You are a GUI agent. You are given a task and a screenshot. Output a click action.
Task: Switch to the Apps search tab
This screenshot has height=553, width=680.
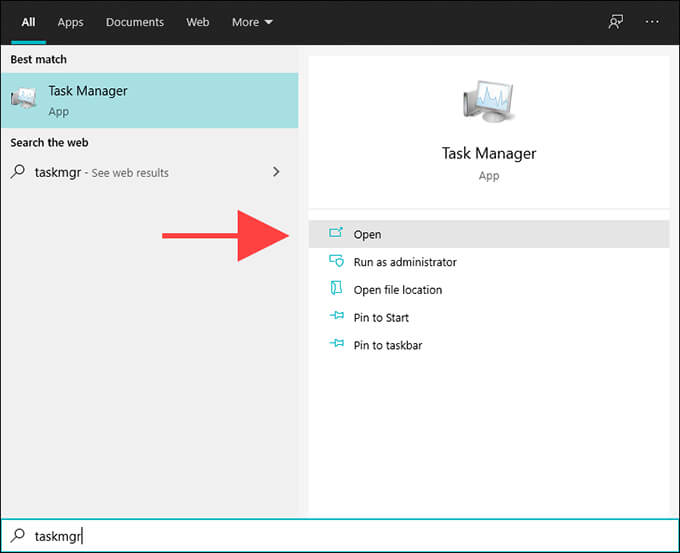click(x=70, y=22)
